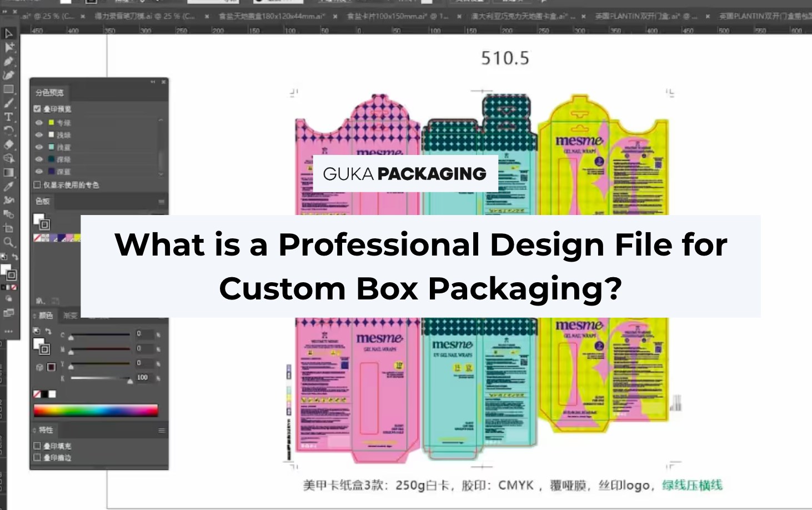Close the 分色预览 floating panel
This screenshot has width=812, height=510.
click(x=163, y=82)
